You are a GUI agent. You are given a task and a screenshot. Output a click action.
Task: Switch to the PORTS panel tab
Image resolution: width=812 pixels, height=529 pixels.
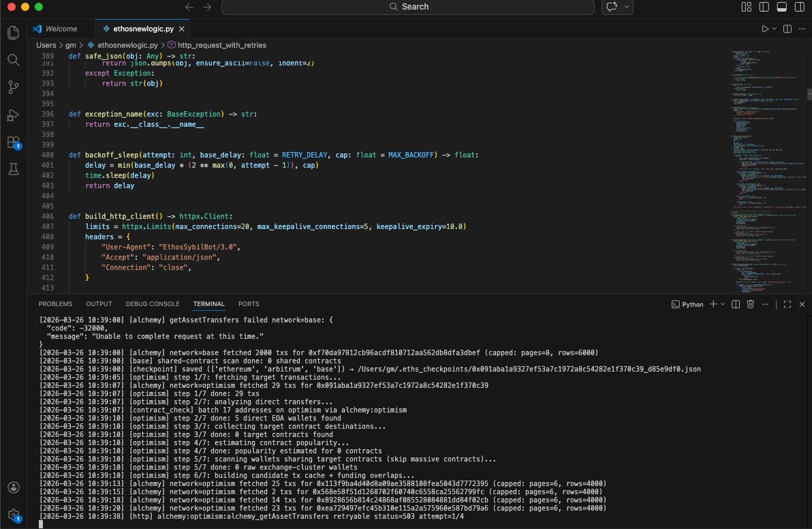(x=249, y=304)
